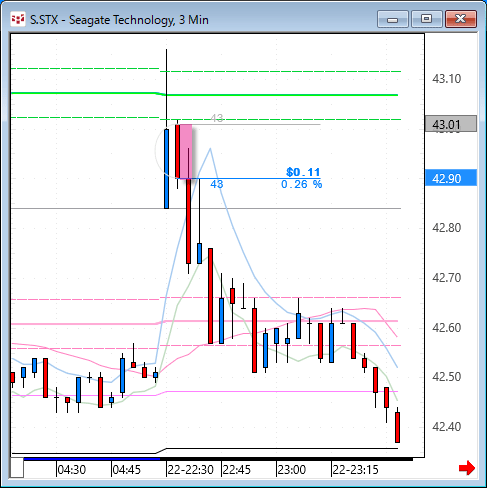Click the red chart icon in title bar
This screenshot has width=487, height=488.
(x=17, y=19)
